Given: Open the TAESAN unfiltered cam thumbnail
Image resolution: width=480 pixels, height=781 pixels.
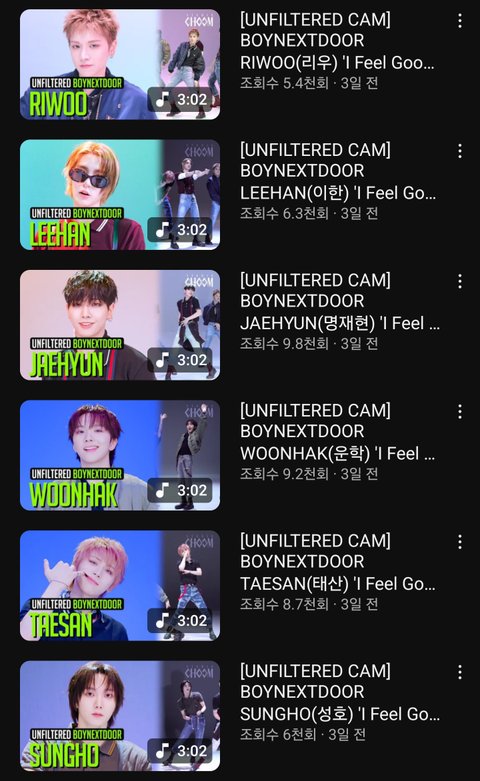Looking at the screenshot, I should coord(120,586).
